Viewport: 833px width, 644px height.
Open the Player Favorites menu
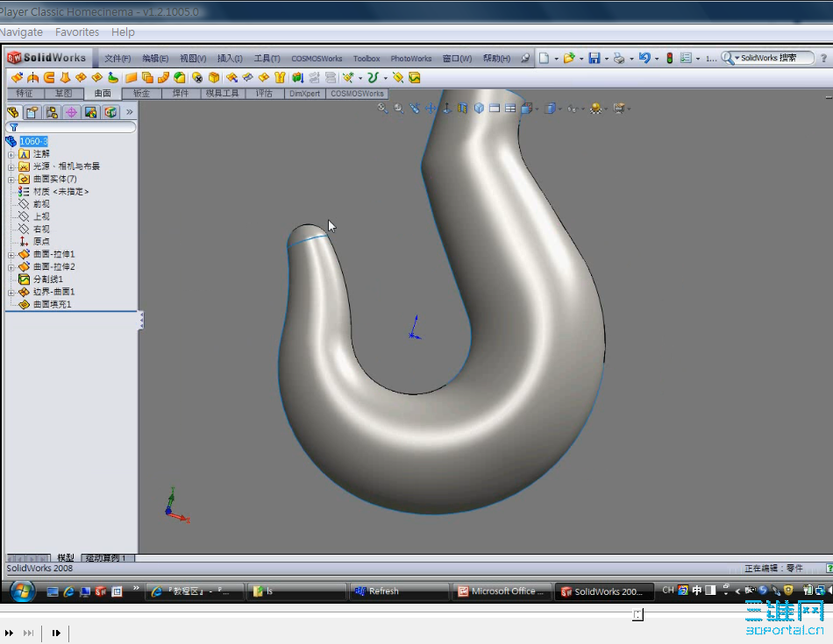77,32
